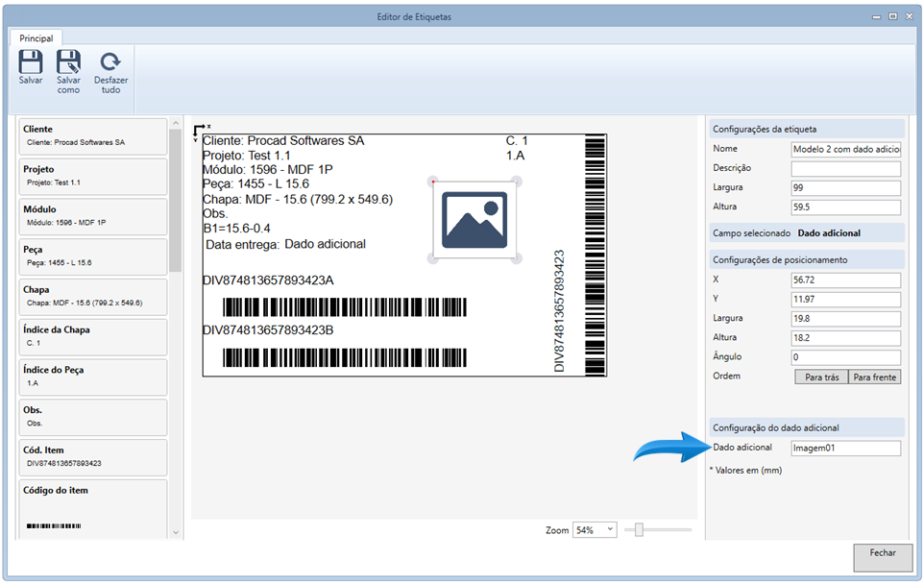Select 'DIV874813657893423B' text on label

pyautogui.click(x=268, y=330)
